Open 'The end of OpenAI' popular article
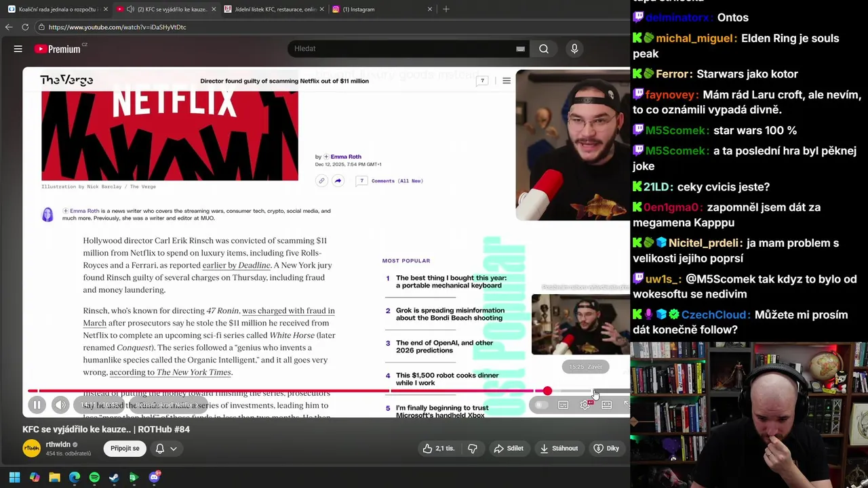868x488 pixels. pos(444,346)
